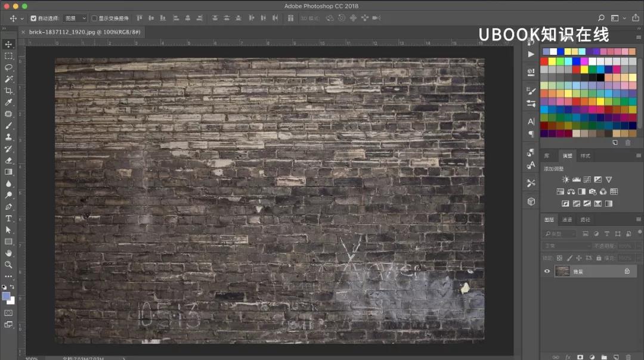Toggle the layer filtering on/off switch
This screenshot has width=644, height=360.
[639, 232]
